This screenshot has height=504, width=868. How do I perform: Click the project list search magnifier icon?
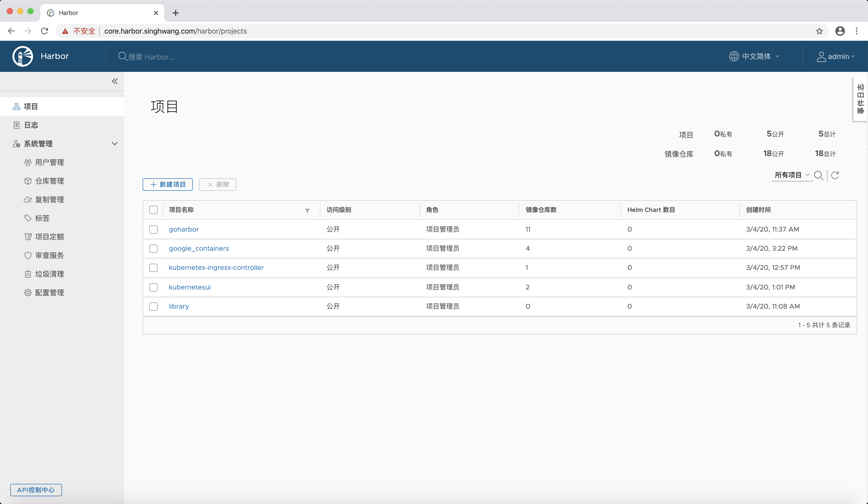tap(819, 175)
